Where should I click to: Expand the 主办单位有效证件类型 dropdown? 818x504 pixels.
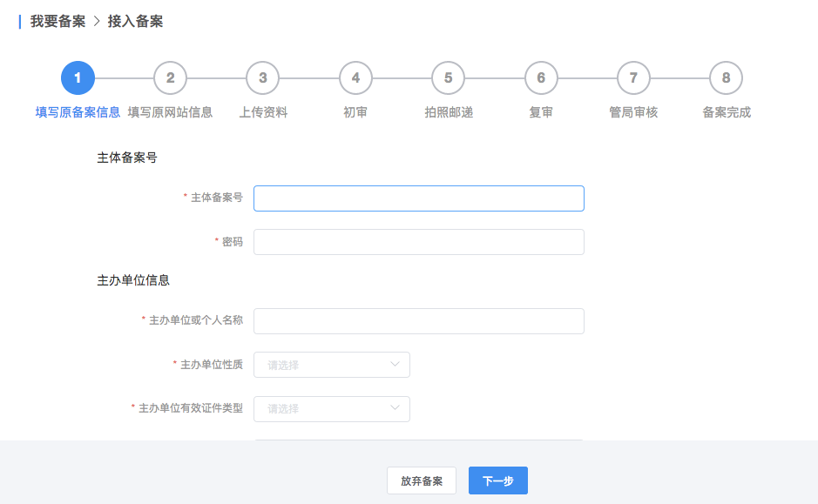[x=331, y=409]
